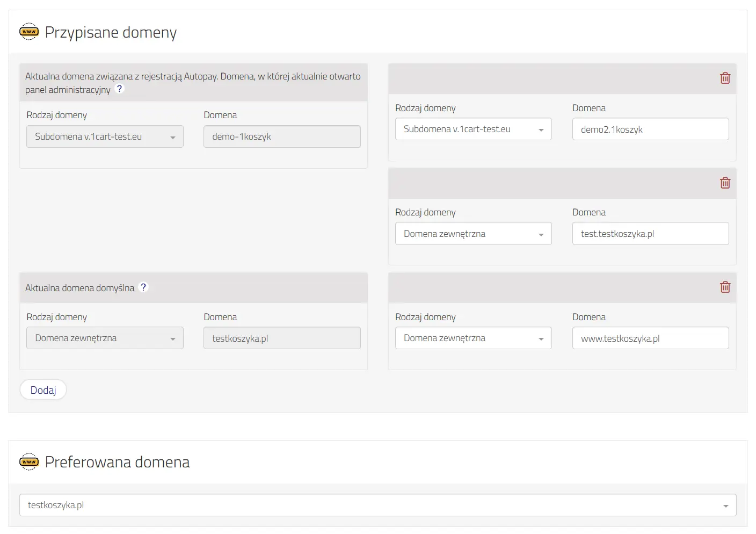Click the Preferowana domena heading
756x534 pixels.
tap(117, 462)
